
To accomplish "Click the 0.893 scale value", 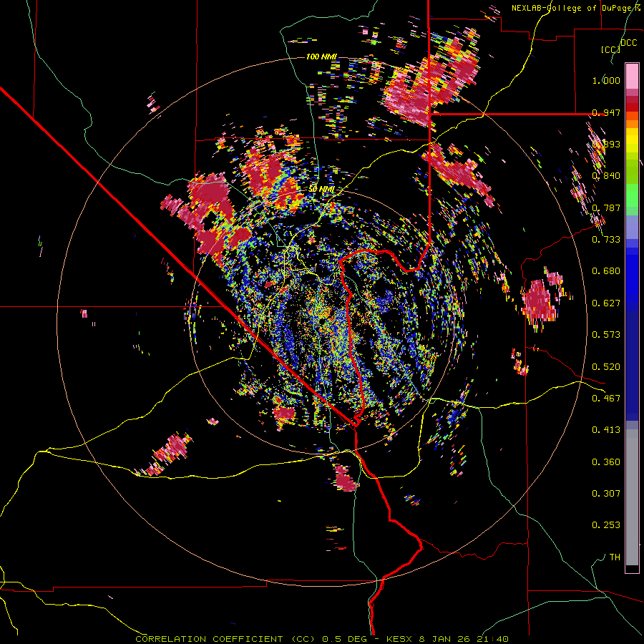I will [606, 144].
